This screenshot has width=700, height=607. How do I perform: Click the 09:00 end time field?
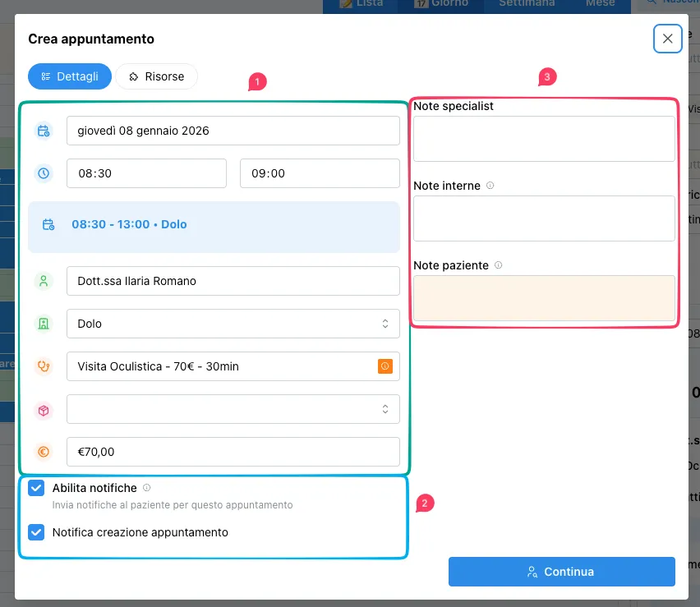(x=319, y=173)
